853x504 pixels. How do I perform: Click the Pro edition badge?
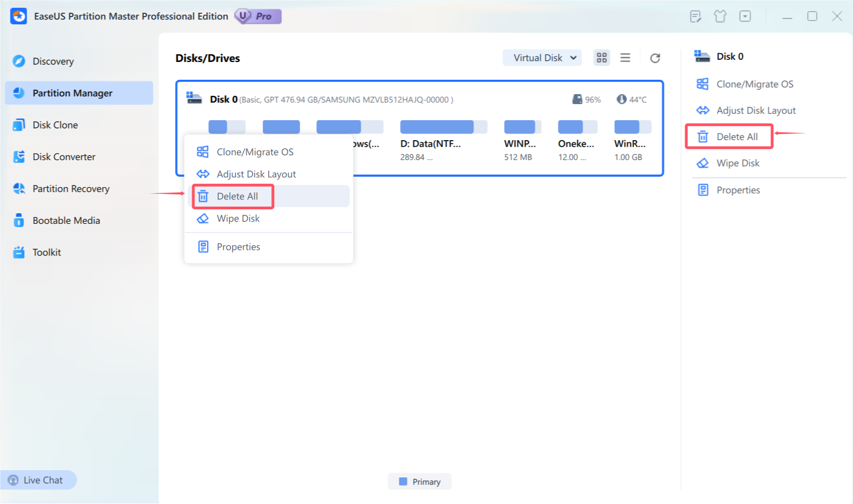click(258, 16)
